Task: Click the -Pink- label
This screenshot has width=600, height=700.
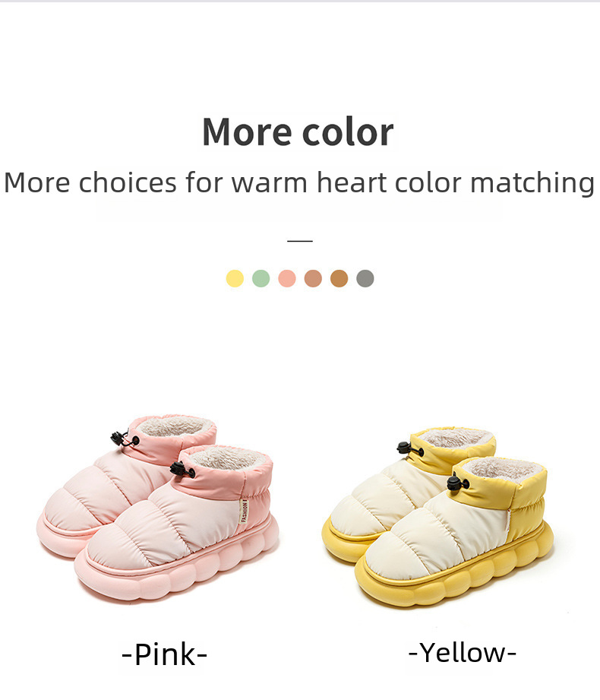Action: coord(165,654)
